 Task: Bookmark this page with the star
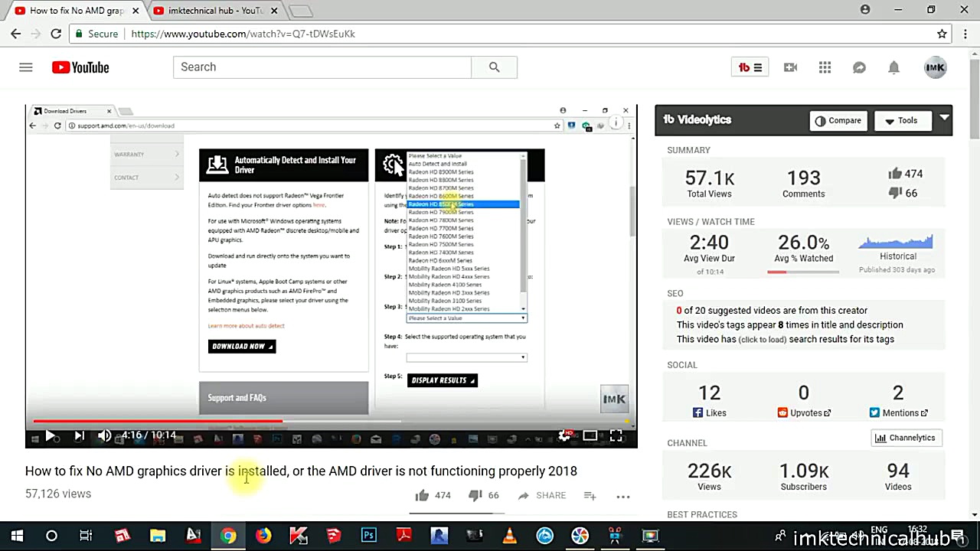942,34
